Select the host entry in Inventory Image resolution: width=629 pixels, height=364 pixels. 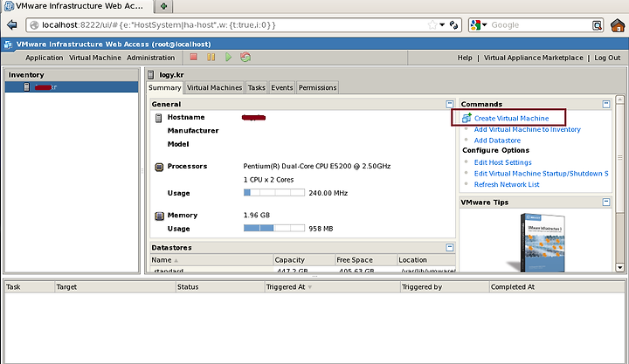pyautogui.click(x=72, y=87)
